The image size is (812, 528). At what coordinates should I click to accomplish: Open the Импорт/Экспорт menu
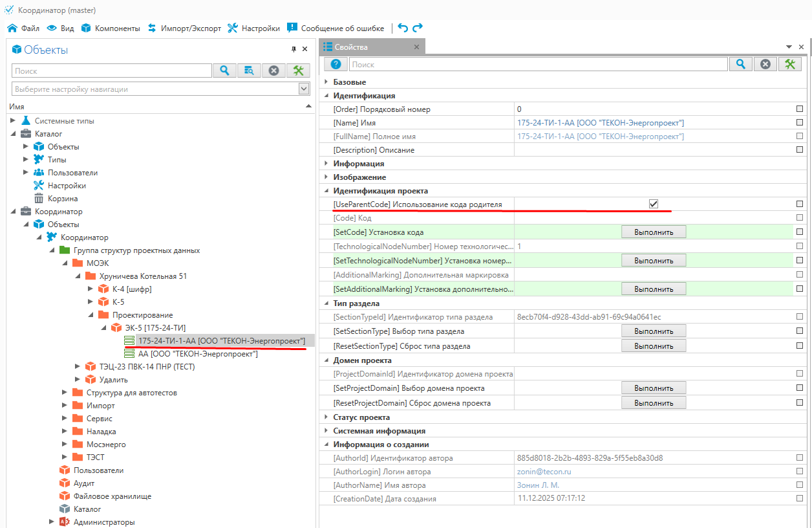click(184, 28)
